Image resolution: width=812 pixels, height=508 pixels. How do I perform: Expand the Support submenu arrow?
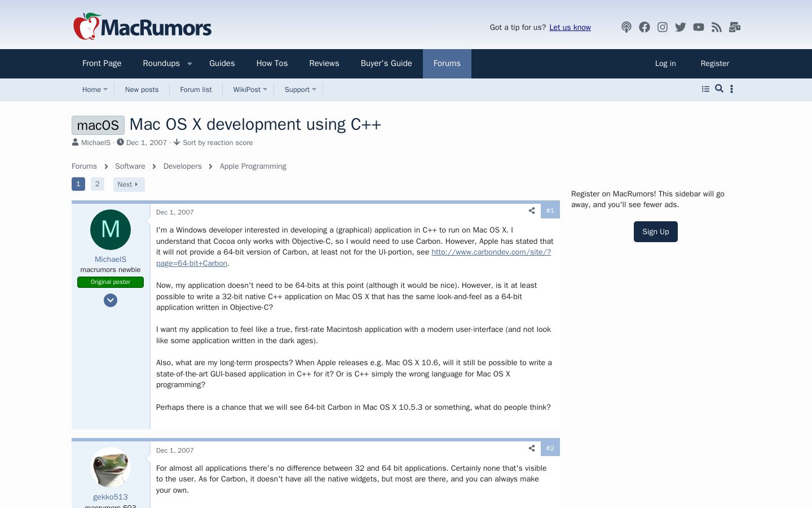(314, 89)
